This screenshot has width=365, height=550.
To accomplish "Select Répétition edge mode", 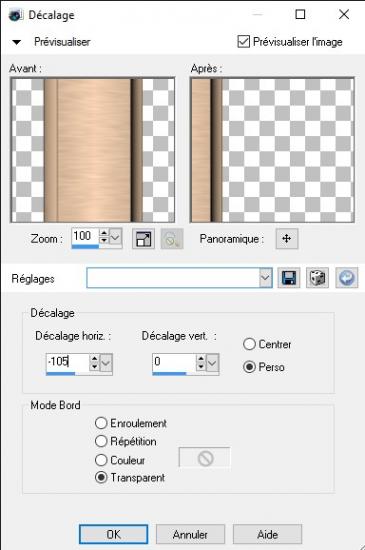I will tap(101, 441).
